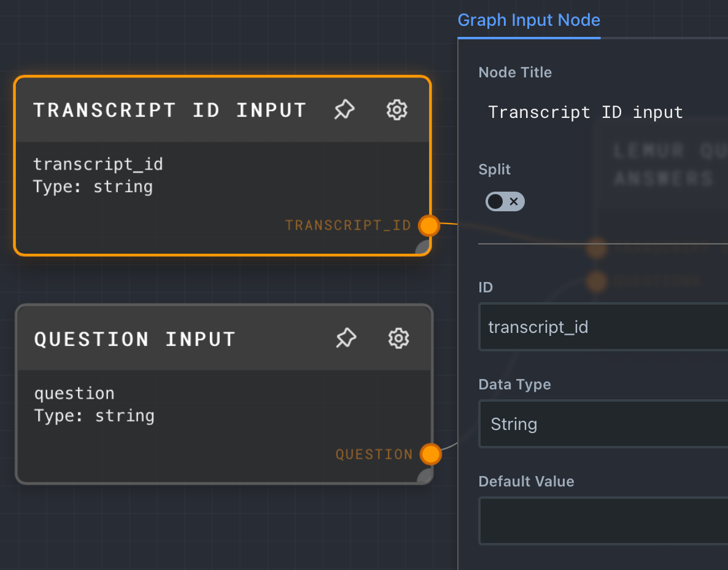Click the ID field containing transcript_id

603,327
